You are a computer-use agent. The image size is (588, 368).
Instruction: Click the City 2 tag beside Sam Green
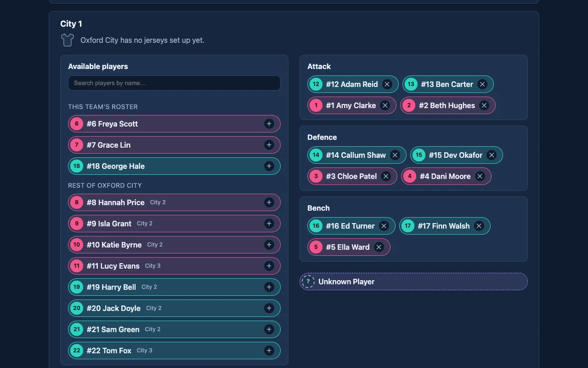[x=153, y=329]
